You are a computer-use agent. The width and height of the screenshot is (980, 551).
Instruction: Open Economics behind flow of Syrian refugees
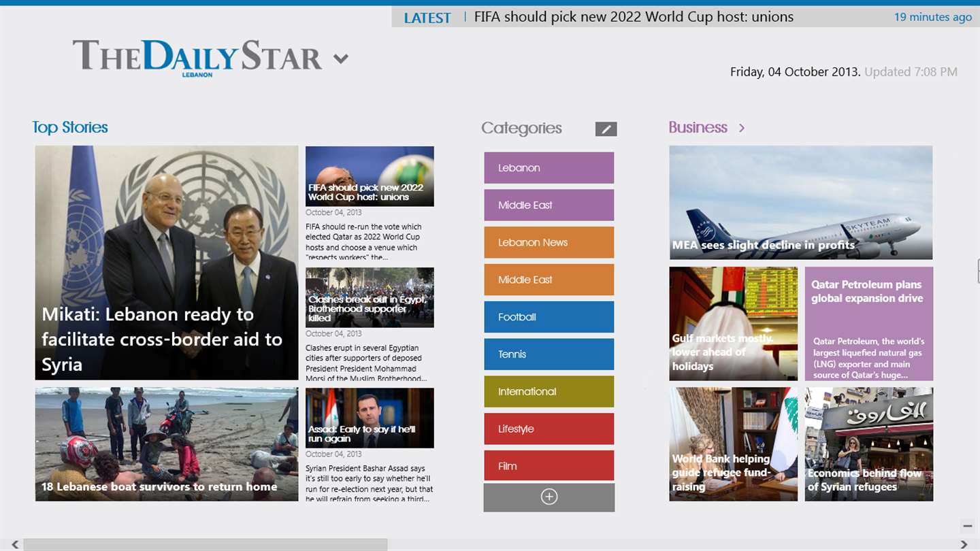(x=869, y=444)
